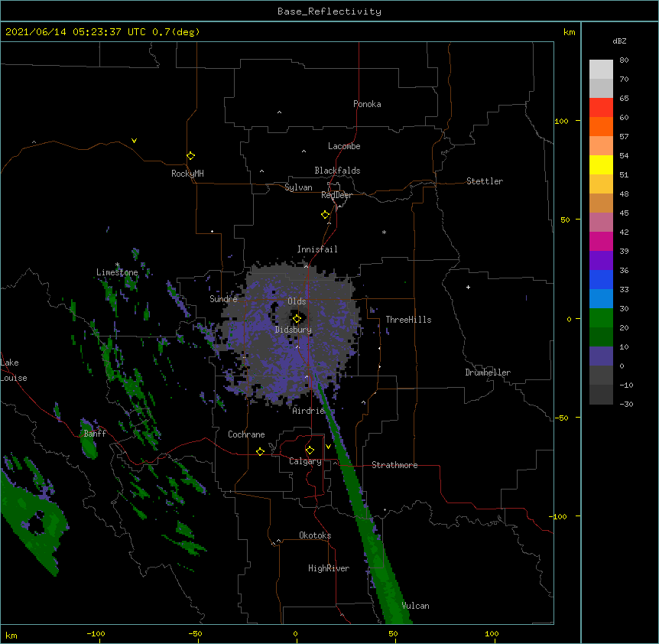Viewport: 659px width, 644px height.
Task: Click the Stettler city label
Action: click(485, 181)
